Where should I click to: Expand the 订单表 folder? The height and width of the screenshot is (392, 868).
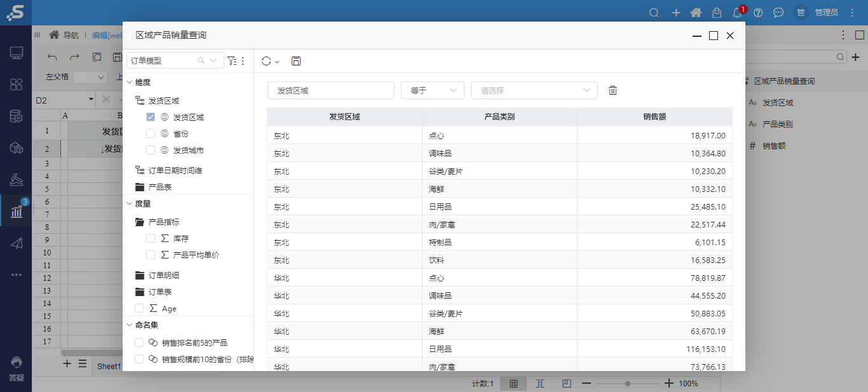click(x=154, y=292)
